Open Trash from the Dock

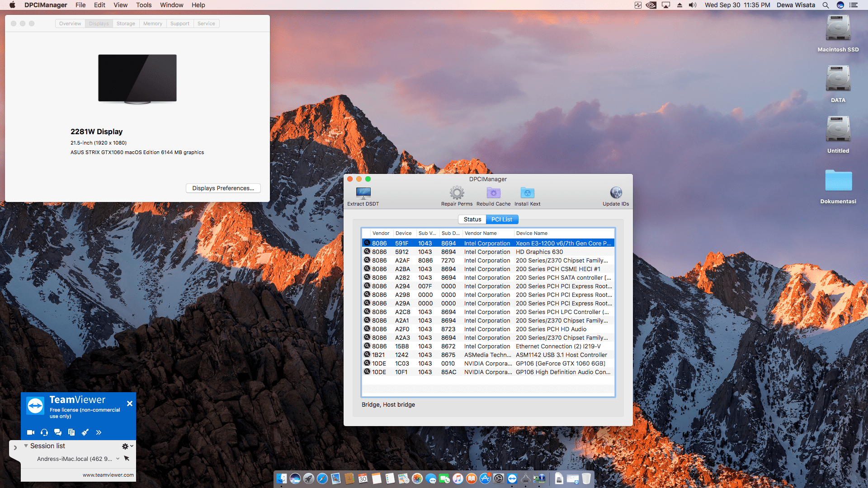point(586,478)
